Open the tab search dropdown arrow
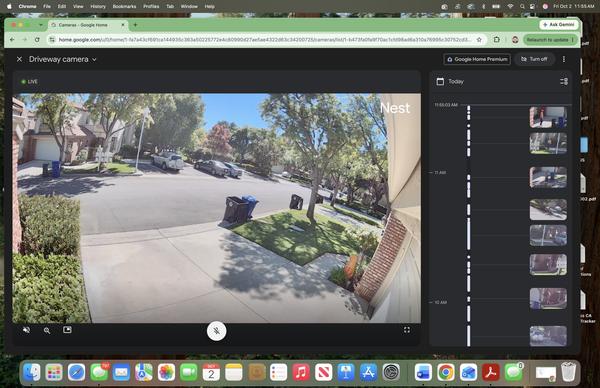600x388 pixels. tap(41, 25)
